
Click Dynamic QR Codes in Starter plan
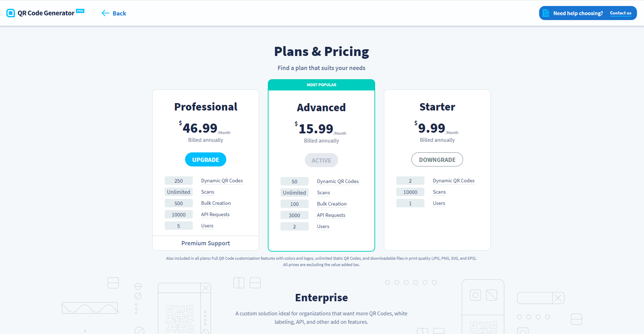[x=453, y=181]
